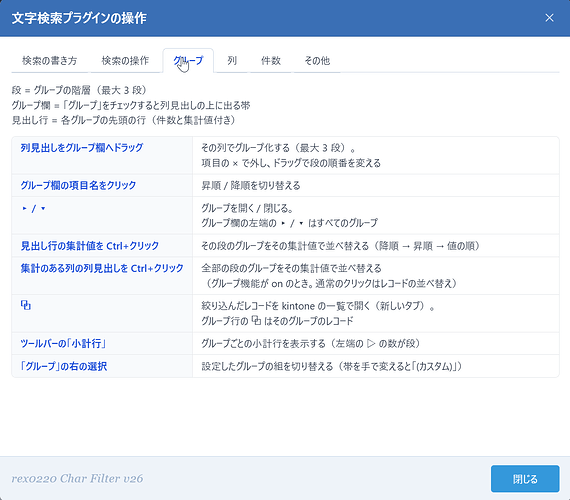Close the dialog with the X icon
570x500 pixels.
(549, 18)
